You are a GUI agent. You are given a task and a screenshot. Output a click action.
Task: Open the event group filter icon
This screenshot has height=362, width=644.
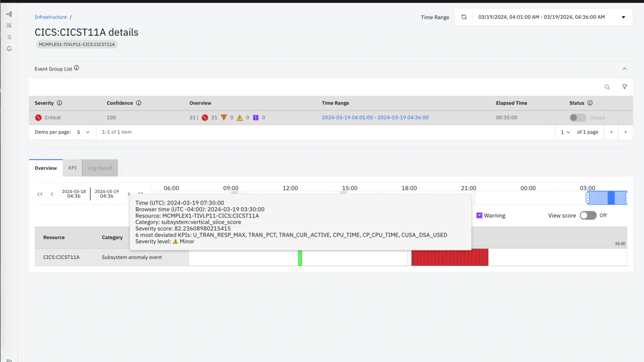pyautogui.click(x=624, y=87)
